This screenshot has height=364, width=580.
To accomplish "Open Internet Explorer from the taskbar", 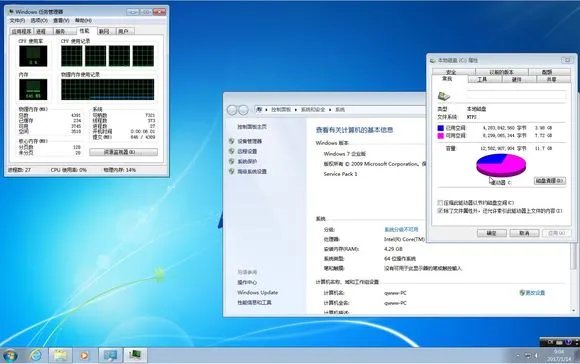I will coord(36,355).
